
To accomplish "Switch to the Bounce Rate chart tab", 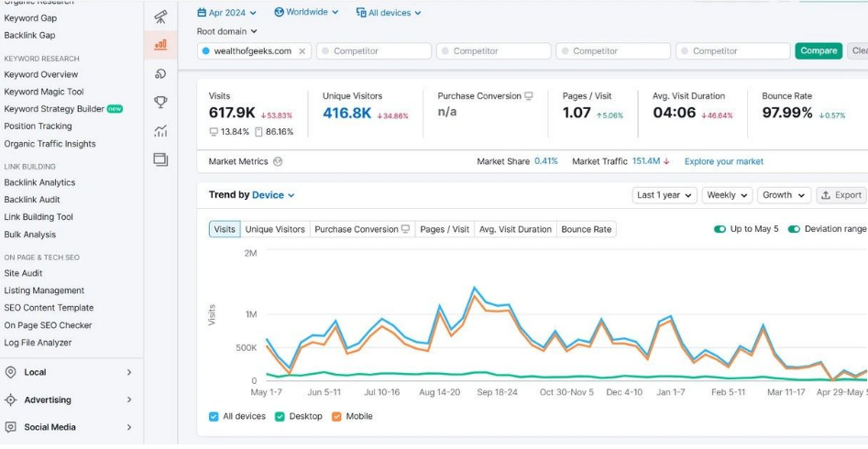I will point(586,229).
